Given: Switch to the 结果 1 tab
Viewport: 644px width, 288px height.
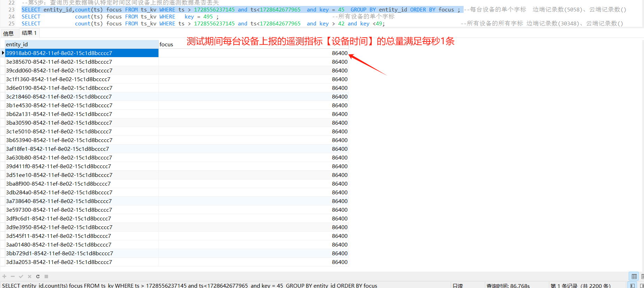Looking at the screenshot, I should tap(29, 33).
